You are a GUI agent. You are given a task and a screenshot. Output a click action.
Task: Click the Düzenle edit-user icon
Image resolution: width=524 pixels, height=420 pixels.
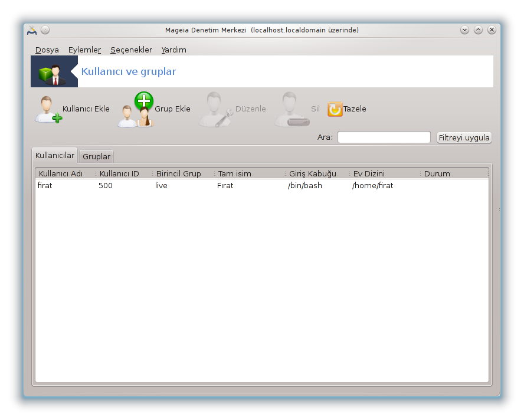point(216,109)
